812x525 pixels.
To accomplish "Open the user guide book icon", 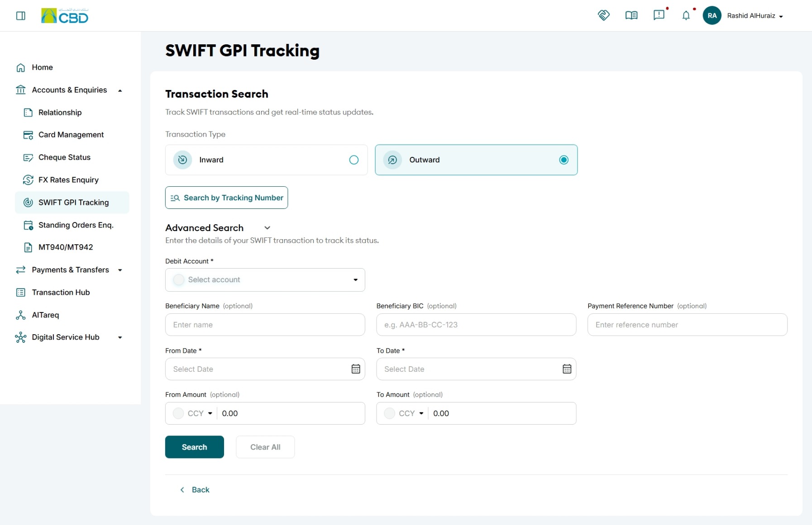I will point(631,16).
